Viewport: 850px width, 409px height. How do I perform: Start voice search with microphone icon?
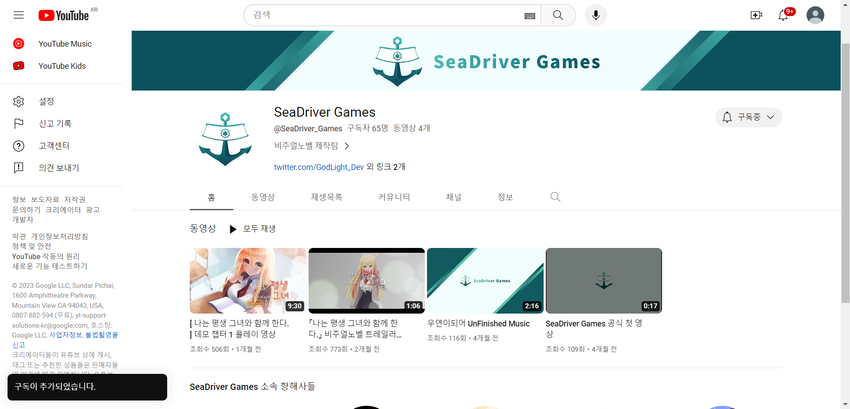click(596, 15)
